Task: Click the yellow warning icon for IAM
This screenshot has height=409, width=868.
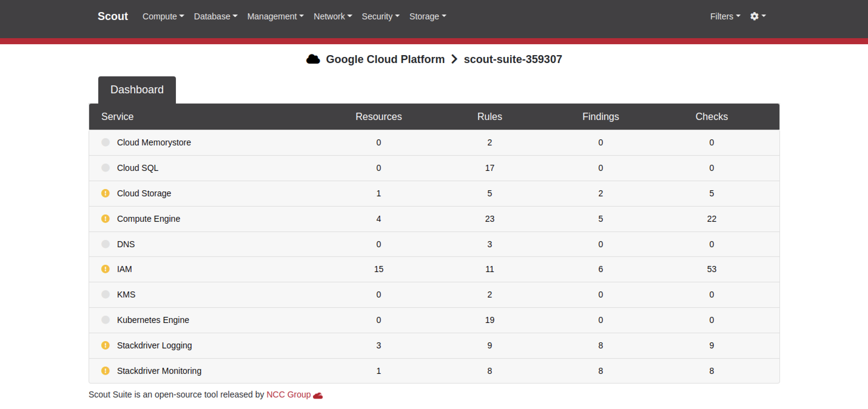Action: pyautogui.click(x=106, y=269)
